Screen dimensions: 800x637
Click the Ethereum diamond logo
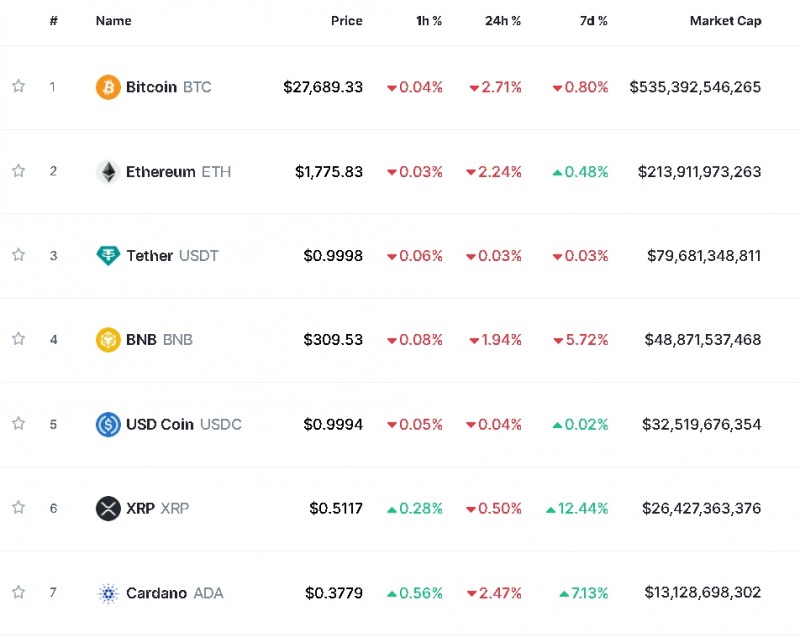(108, 171)
